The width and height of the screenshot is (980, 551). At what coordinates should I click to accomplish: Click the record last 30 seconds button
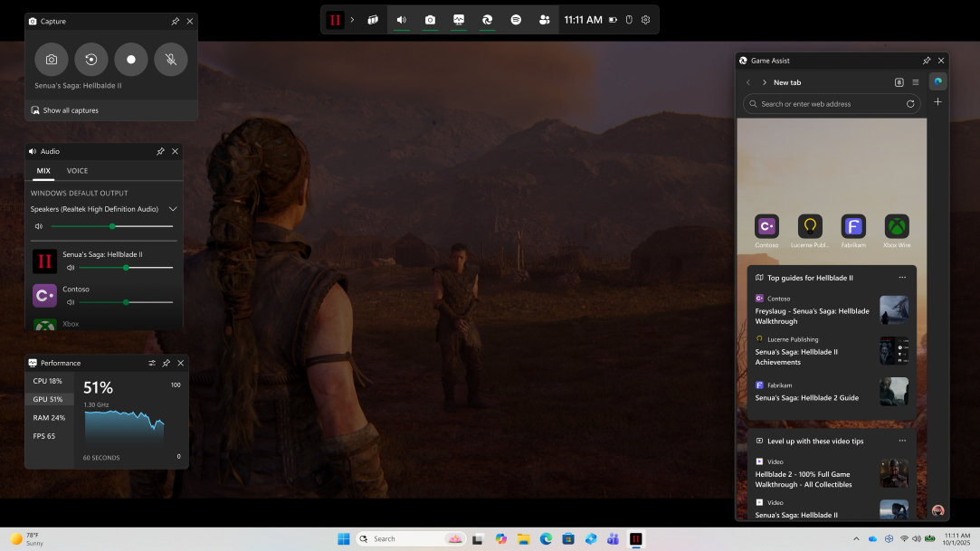[91, 60]
